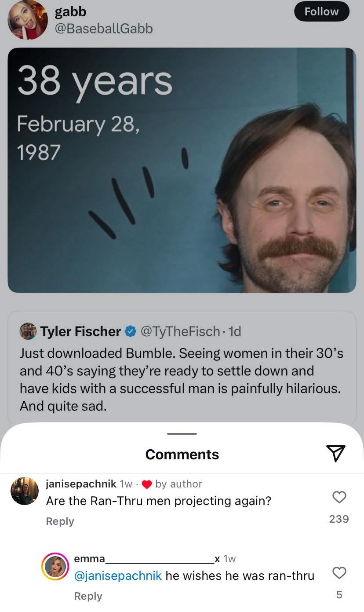Tap the red heart liked-by-author icon
Screen dimensions: 364x612
(147, 484)
